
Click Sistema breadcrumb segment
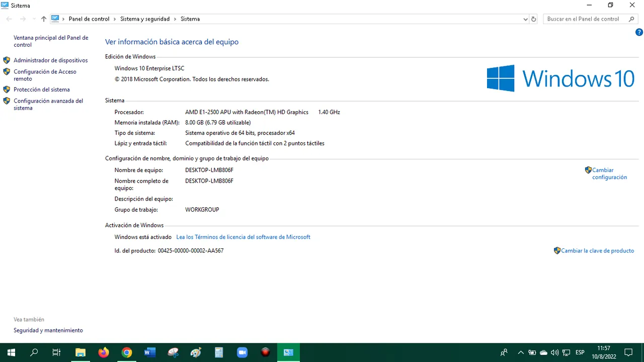coord(190,19)
